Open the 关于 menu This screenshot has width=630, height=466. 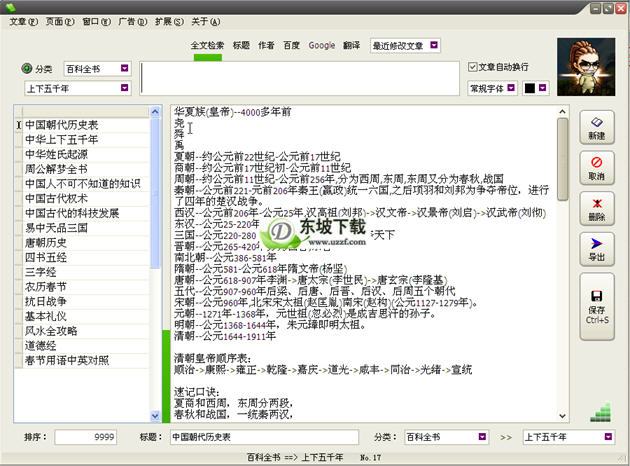[205, 22]
